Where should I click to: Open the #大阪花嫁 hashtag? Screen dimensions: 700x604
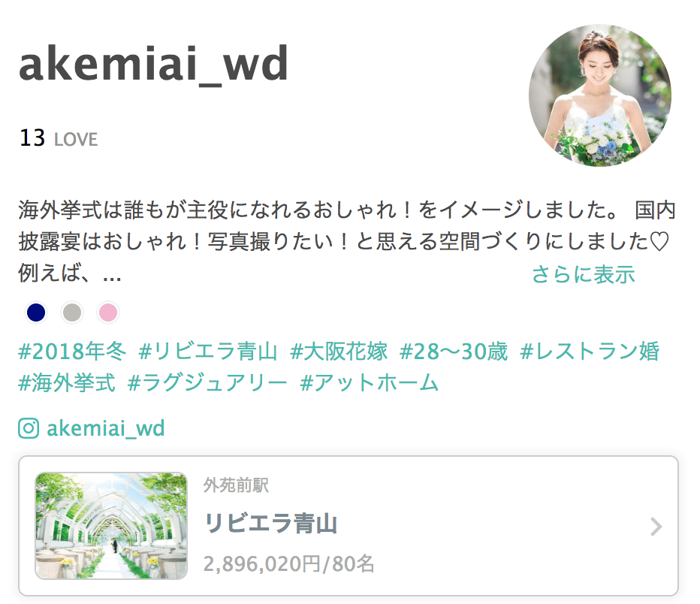click(x=339, y=352)
